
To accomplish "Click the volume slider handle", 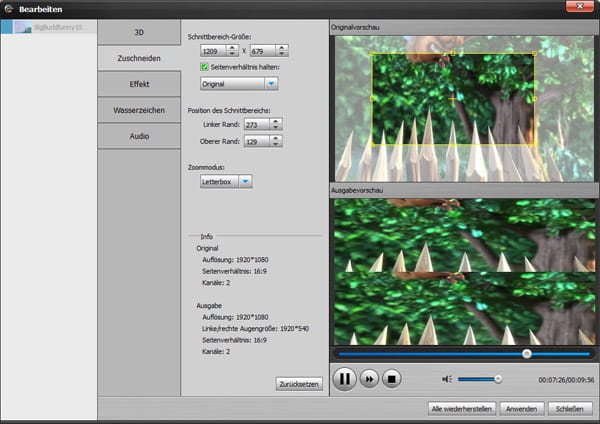I will click(498, 379).
